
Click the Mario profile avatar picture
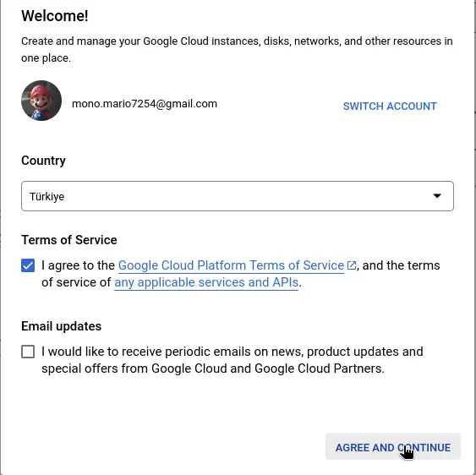(41, 101)
